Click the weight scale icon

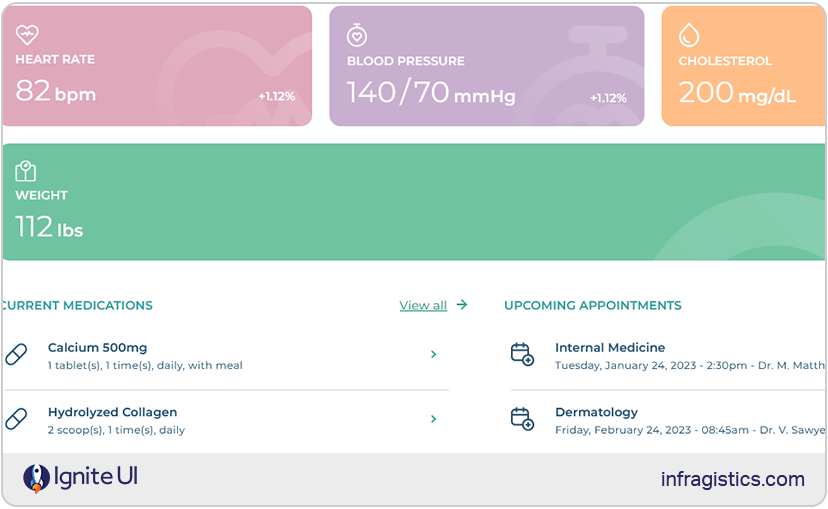26,171
